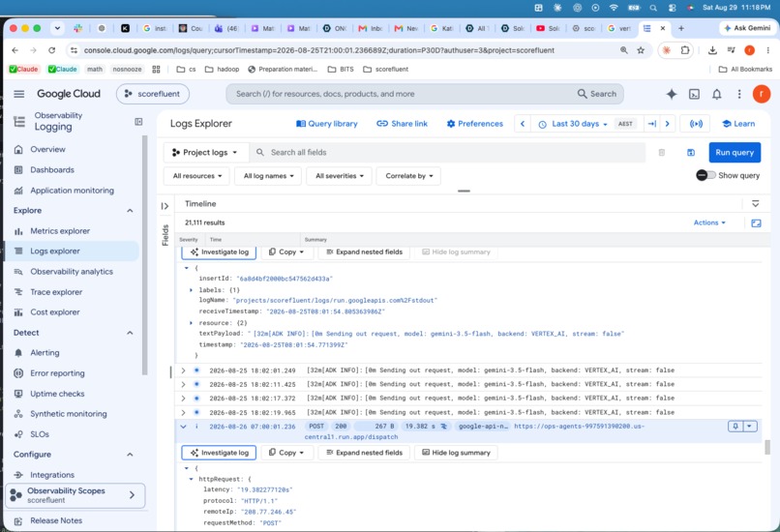780x532 pixels.
Task: Click lower Expand nested fields button
Action: [x=364, y=453]
